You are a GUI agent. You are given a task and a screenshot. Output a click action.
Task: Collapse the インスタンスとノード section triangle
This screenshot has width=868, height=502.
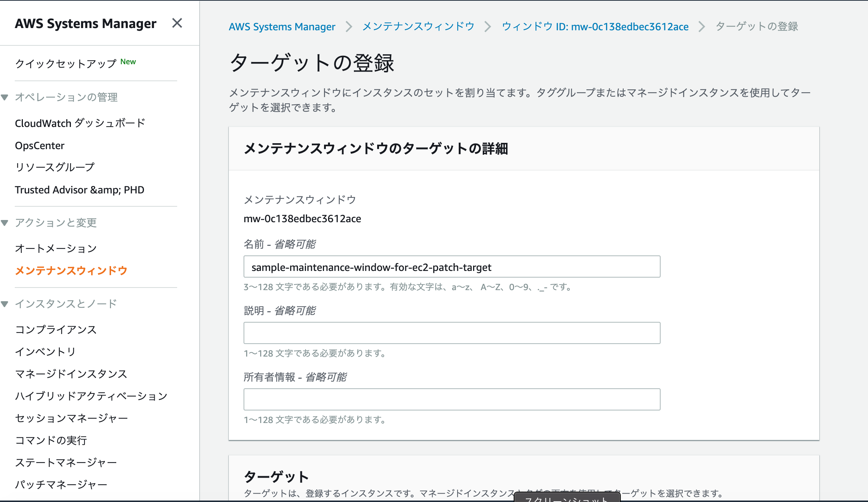point(5,304)
